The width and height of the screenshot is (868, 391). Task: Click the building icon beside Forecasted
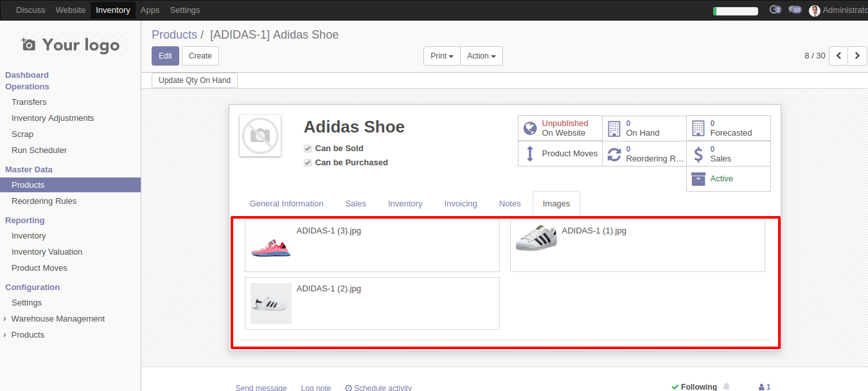point(698,128)
